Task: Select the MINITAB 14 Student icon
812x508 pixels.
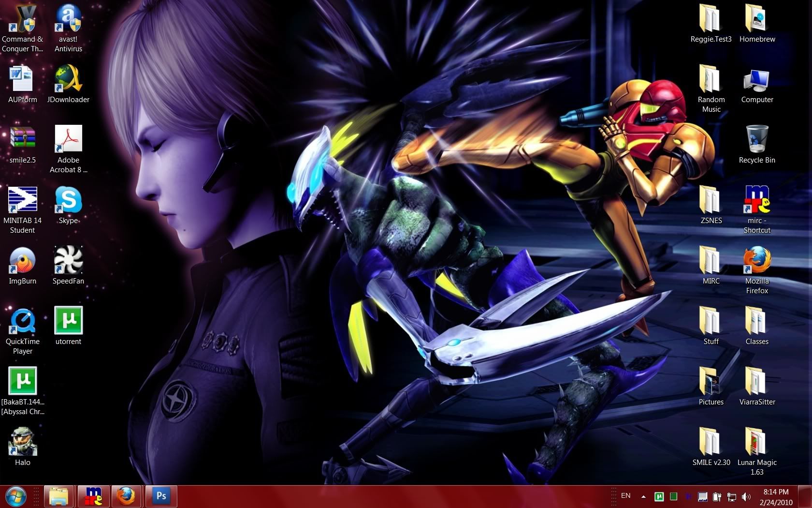Action: (22, 200)
